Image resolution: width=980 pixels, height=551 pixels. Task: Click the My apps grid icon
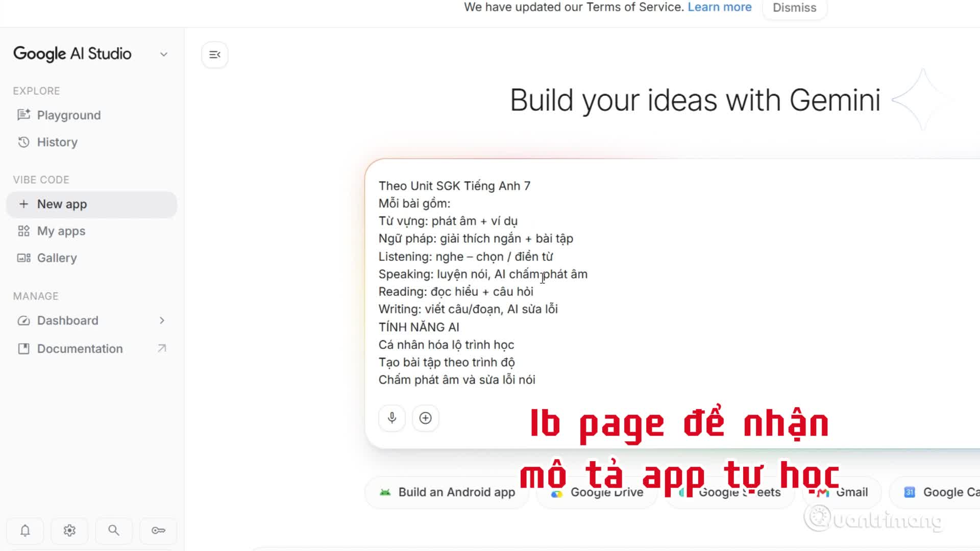click(23, 231)
